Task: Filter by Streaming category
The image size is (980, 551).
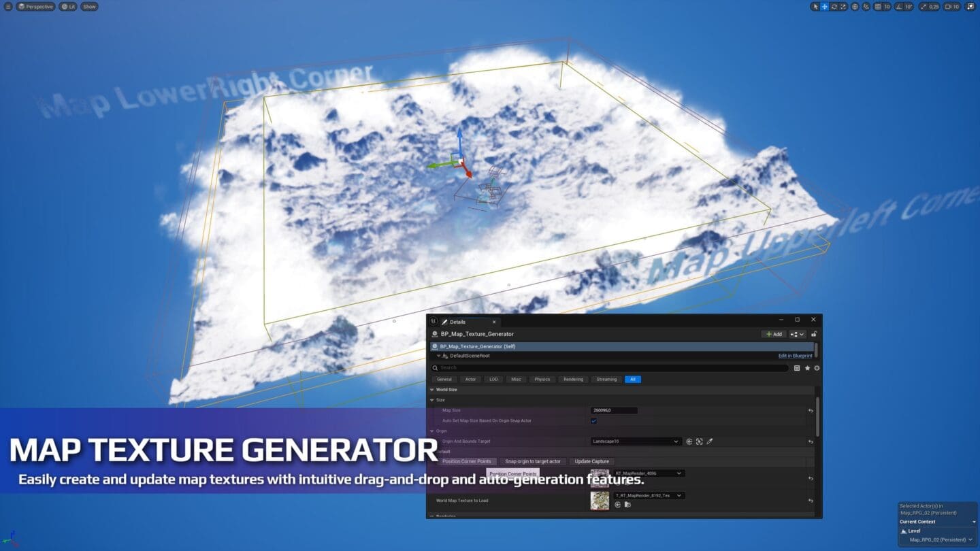Action: [606, 379]
